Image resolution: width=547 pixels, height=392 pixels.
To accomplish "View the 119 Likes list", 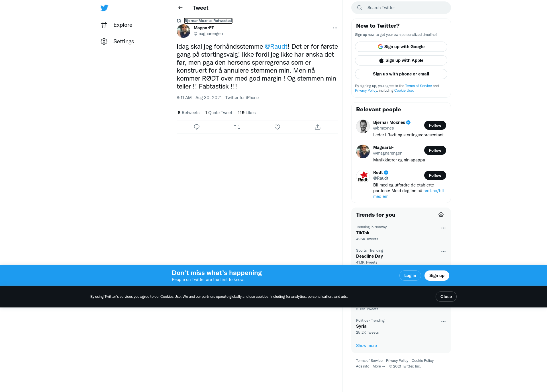I will [x=247, y=113].
